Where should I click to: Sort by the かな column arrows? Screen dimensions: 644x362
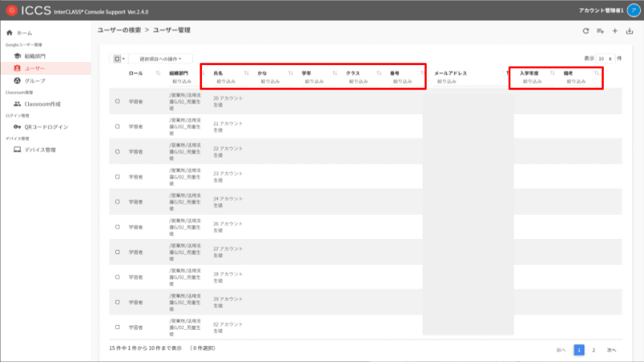pos(291,73)
